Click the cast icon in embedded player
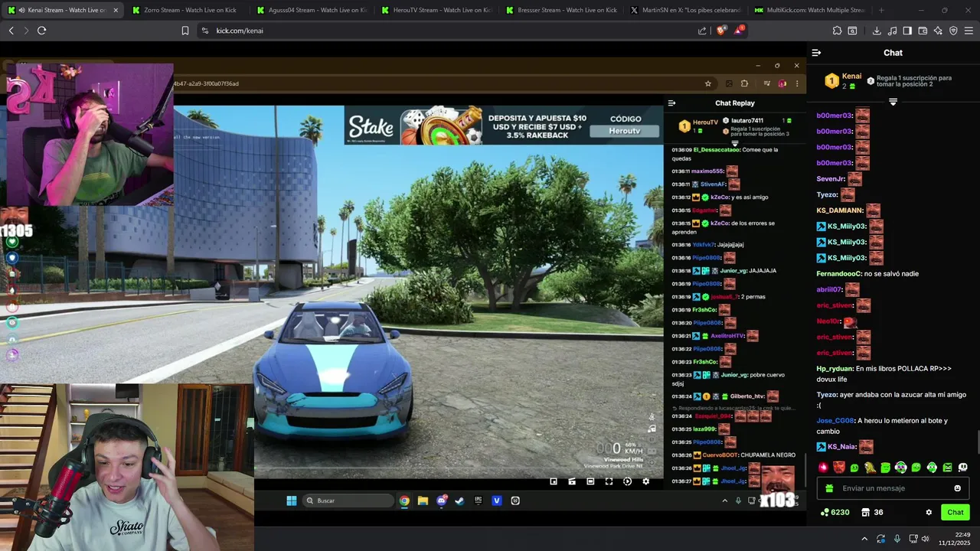The width and height of the screenshot is (980, 551). [x=572, y=481]
